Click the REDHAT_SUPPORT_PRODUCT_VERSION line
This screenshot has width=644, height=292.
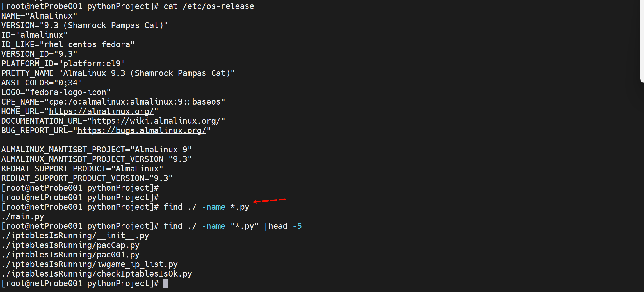click(x=87, y=178)
